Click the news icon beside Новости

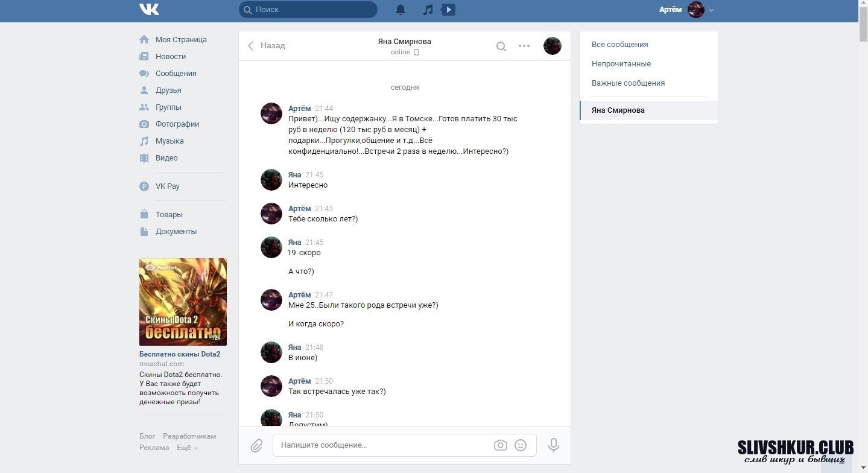click(144, 57)
